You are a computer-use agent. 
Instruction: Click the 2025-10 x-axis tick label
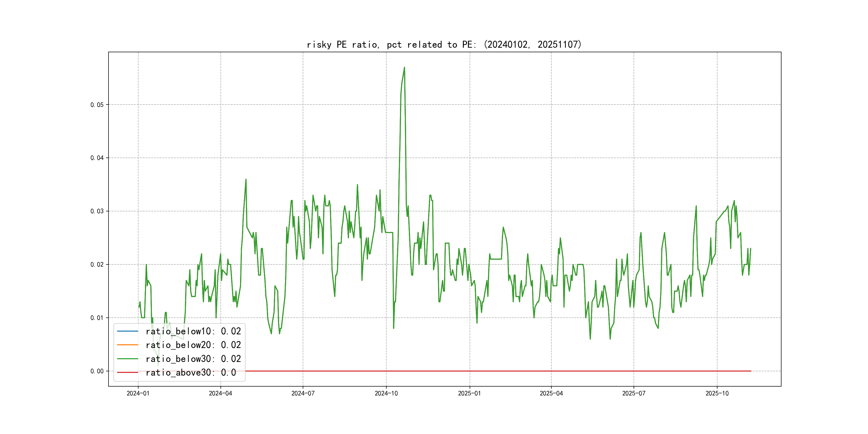click(x=717, y=394)
